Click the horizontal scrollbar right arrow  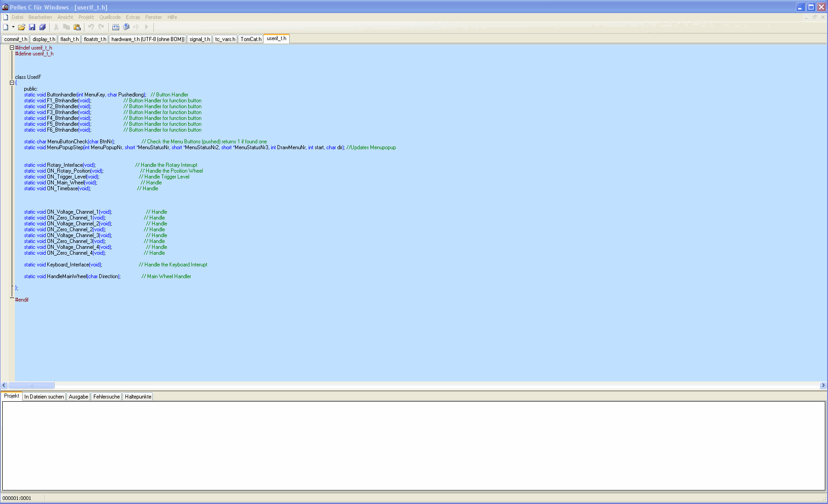tap(823, 385)
